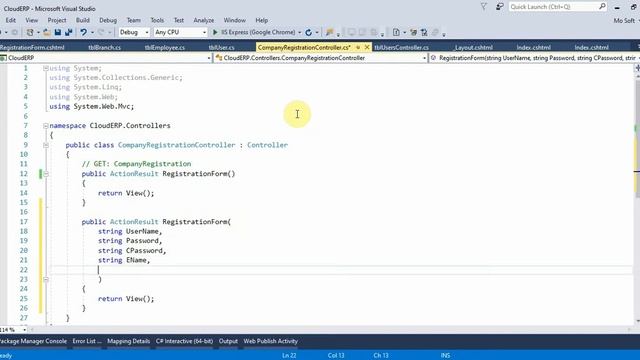Viewport: 640px width, 360px height.
Task: Click the Redo toolbar icon
Action: (101, 32)
